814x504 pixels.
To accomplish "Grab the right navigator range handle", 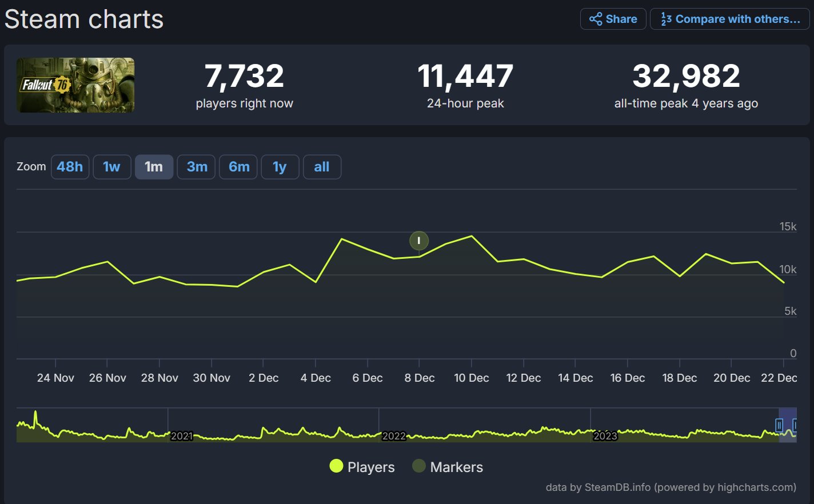I will click(795, 425).
